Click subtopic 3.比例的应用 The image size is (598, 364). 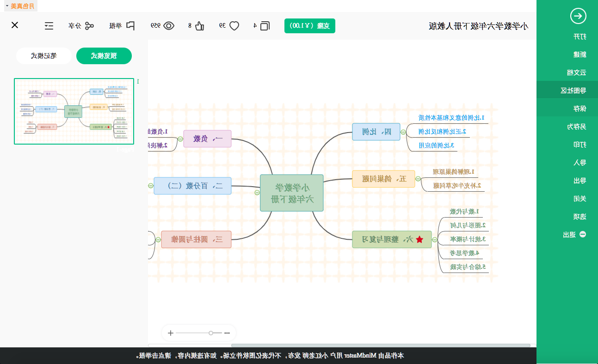(437, 146)
